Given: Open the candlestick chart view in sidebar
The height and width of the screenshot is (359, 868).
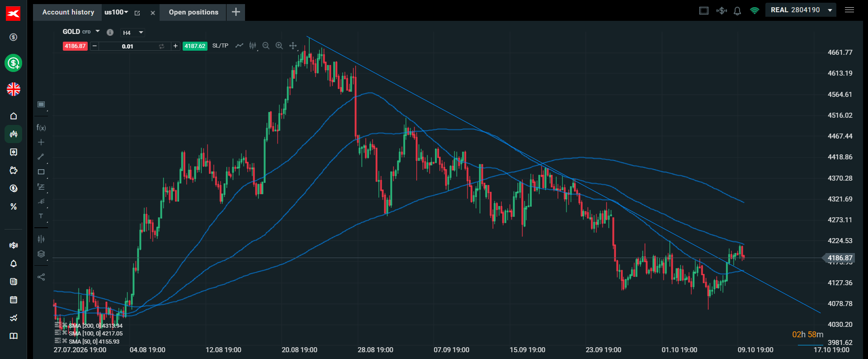Looking at the screenshot, I should [14, 134].
